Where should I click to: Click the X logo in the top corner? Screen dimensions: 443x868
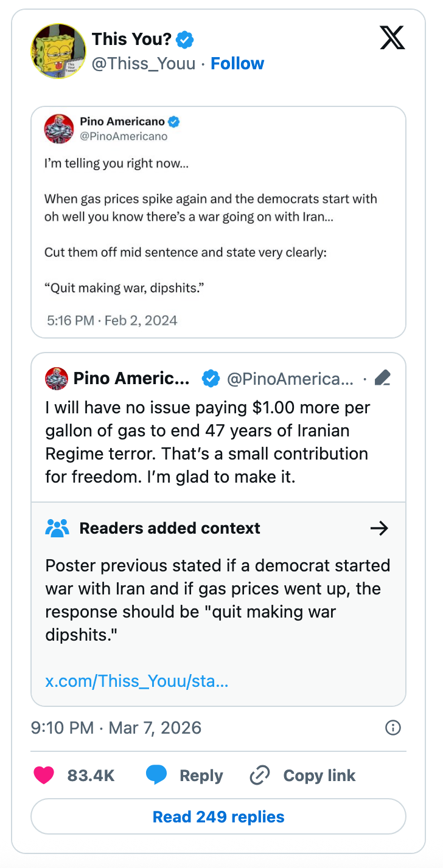(392, 37)
